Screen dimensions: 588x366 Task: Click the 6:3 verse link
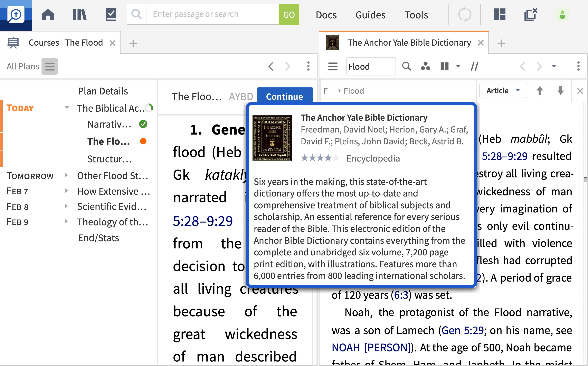[x=401, y=295]
